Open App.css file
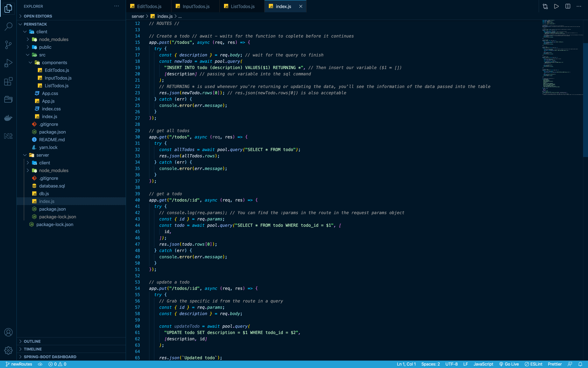Screen dimensions: 588x368 pos(71,93)
